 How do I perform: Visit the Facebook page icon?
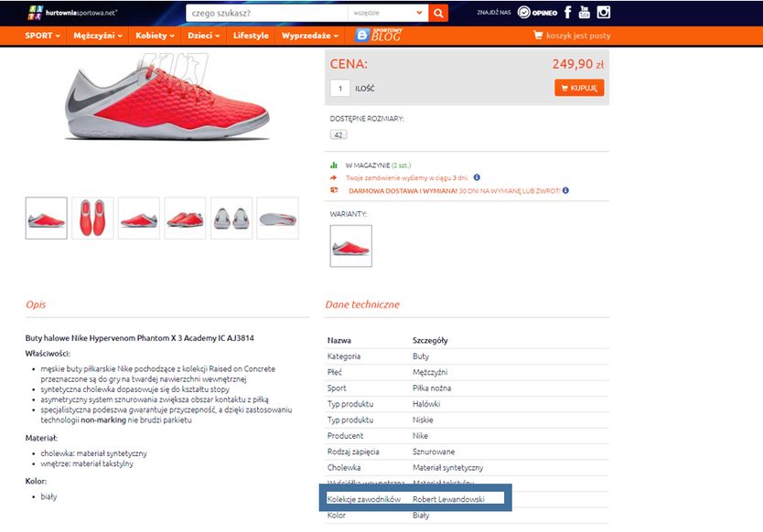567,12
